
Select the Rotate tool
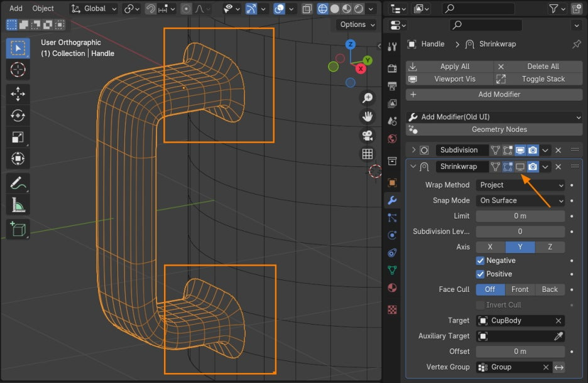pos(18,116)
